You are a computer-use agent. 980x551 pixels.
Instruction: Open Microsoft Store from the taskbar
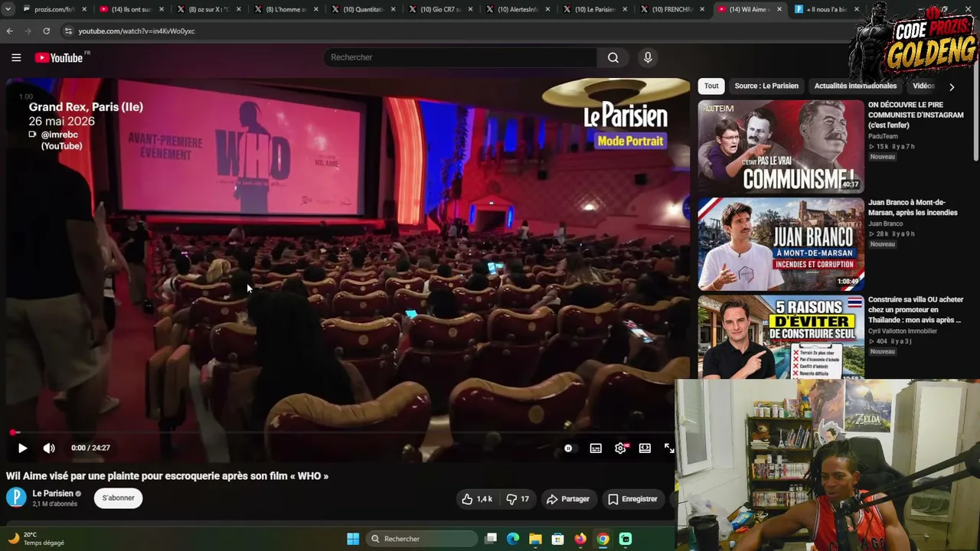point(558,539)
